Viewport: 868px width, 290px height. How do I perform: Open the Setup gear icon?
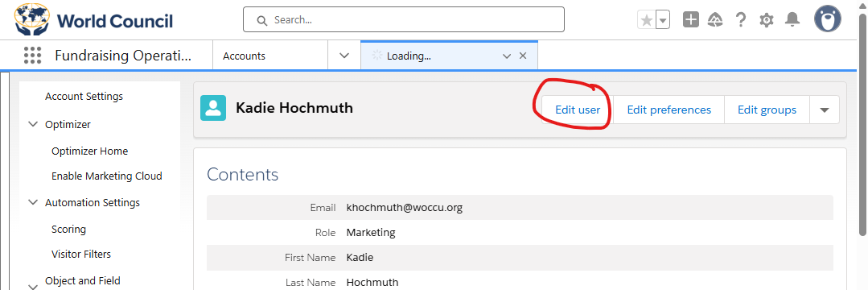pyautogui.click(x=766, y=20)
